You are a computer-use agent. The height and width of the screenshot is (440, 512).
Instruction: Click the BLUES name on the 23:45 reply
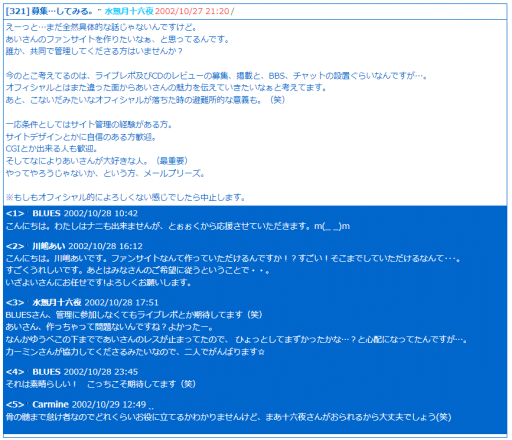(x=46, y=372)
